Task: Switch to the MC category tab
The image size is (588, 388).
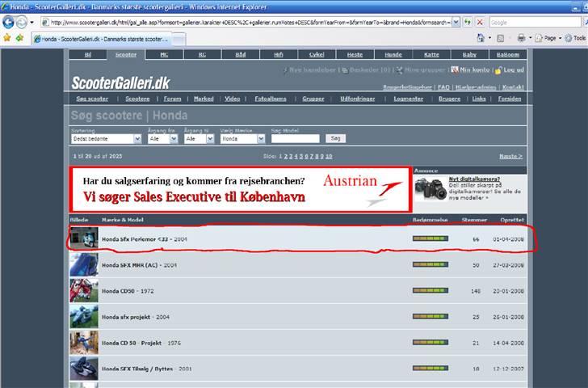Action: (x=164, y=55)
